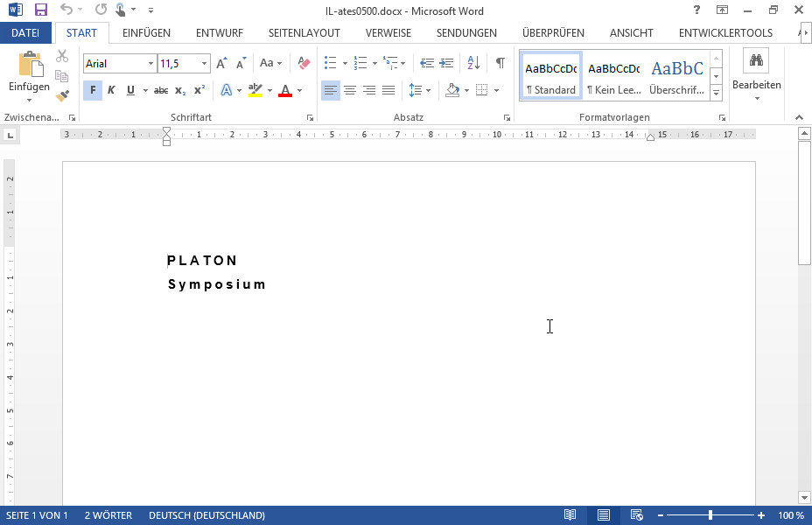Viewport: 812px width, 525px height.
Task: Open the numbered list dropdown arrow
Action: click(x=374, y=64)
